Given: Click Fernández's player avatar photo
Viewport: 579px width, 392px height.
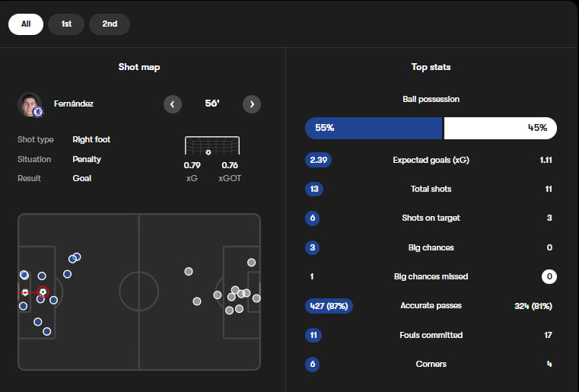Looking at the screenshot, I should pos(30,104).
